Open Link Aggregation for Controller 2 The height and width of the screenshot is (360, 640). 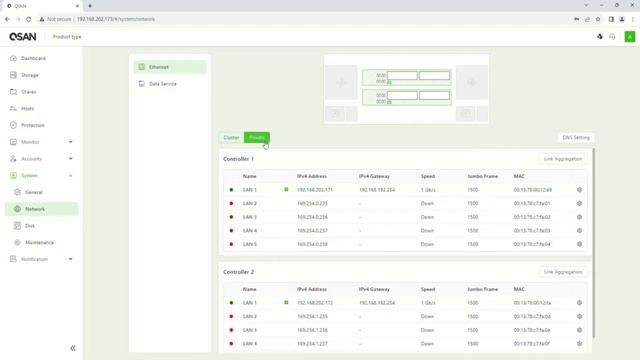click(563, 272)
